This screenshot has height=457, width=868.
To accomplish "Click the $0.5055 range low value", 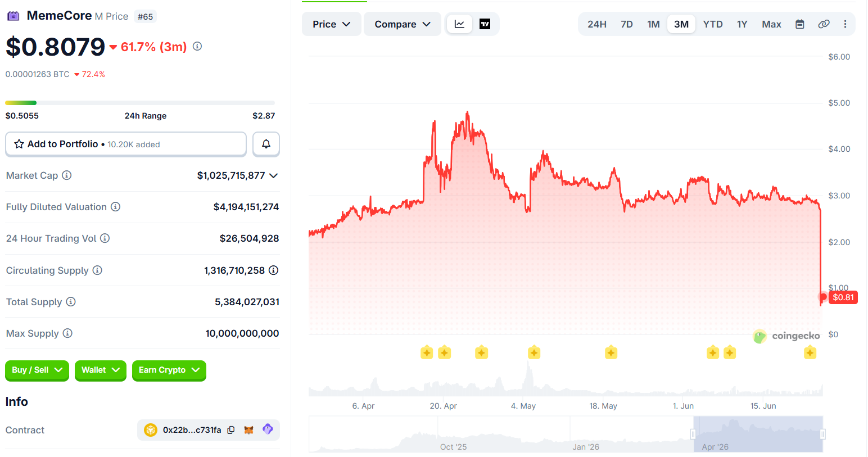I will [x=22, y=116].
